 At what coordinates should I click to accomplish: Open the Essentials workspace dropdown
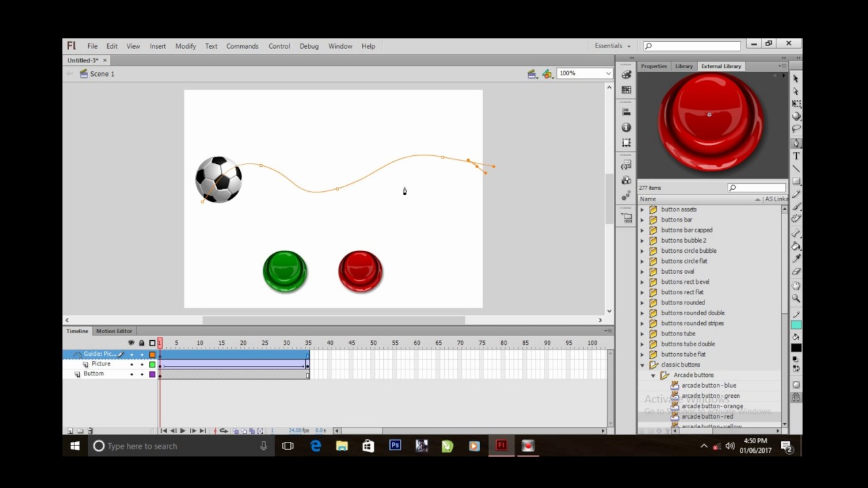(x=612, y=46)
